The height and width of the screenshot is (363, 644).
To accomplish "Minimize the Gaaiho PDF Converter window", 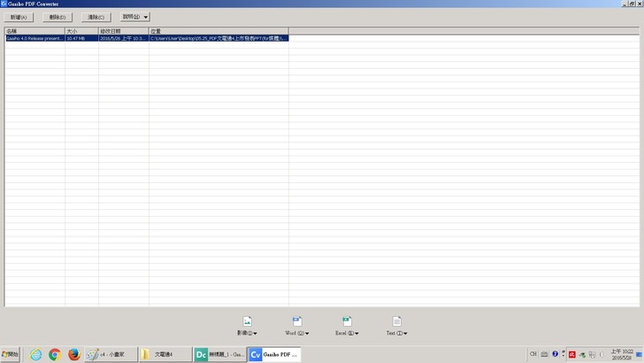I will tap(625, 4).
